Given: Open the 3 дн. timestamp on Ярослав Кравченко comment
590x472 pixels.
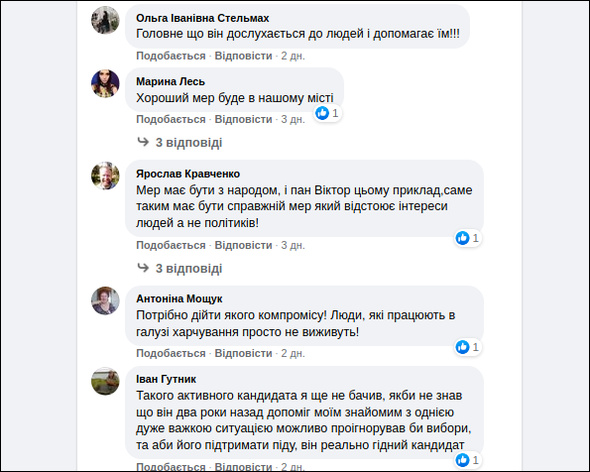Looking at the screenshot, I should point(293,245).
